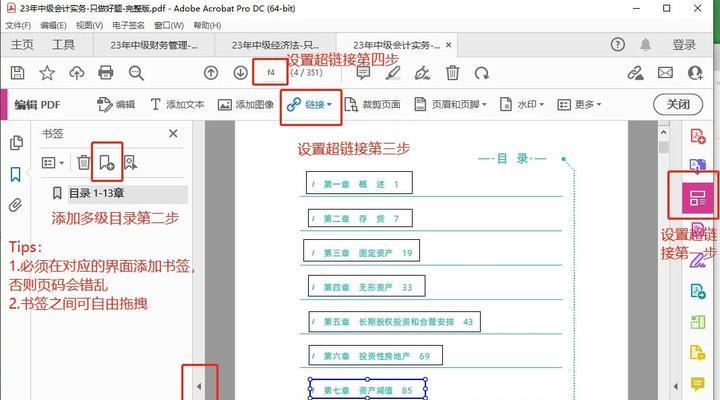Click 添加文本 add text tool
The height and width of the screenshot is (400, 720).
click(177, 105)
